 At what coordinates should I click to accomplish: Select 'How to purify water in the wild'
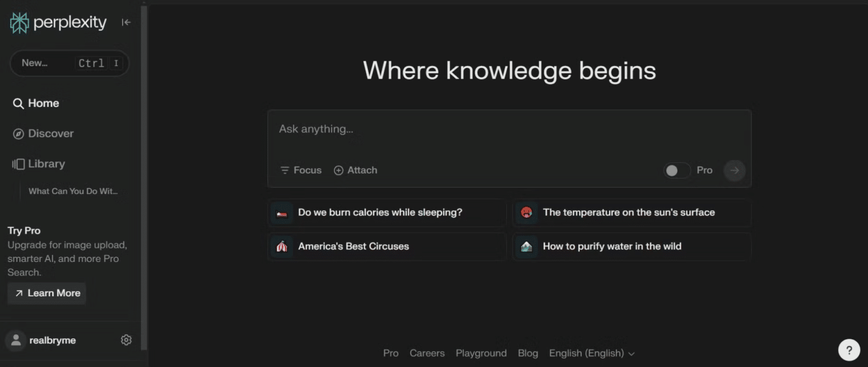coord(632,247)
